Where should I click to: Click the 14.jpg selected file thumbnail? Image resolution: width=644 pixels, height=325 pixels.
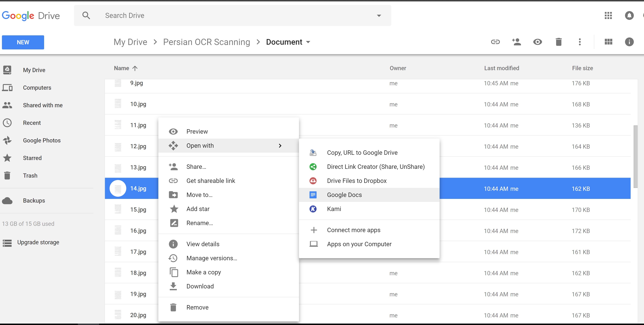(x=118, y=188)
